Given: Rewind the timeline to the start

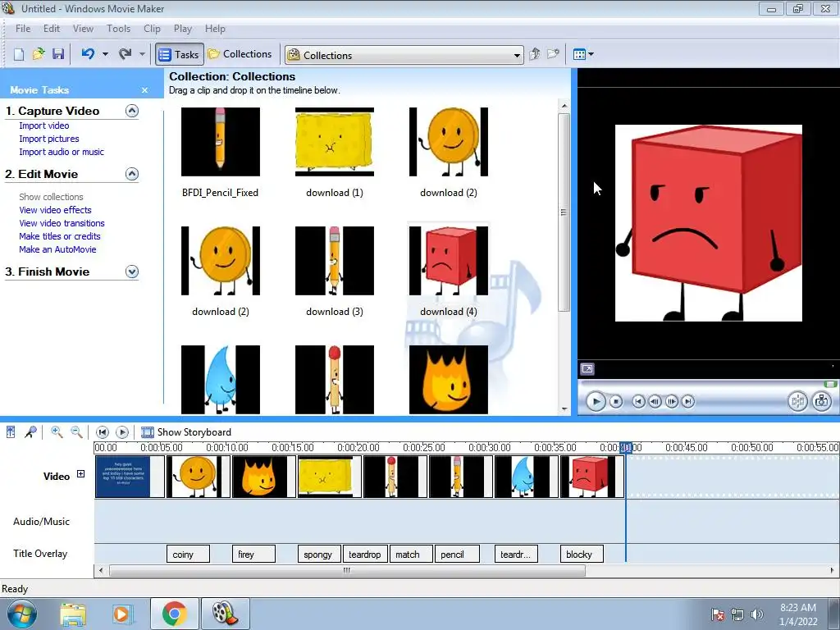Looking at the screenshot, I should click(x=103, y=431).
